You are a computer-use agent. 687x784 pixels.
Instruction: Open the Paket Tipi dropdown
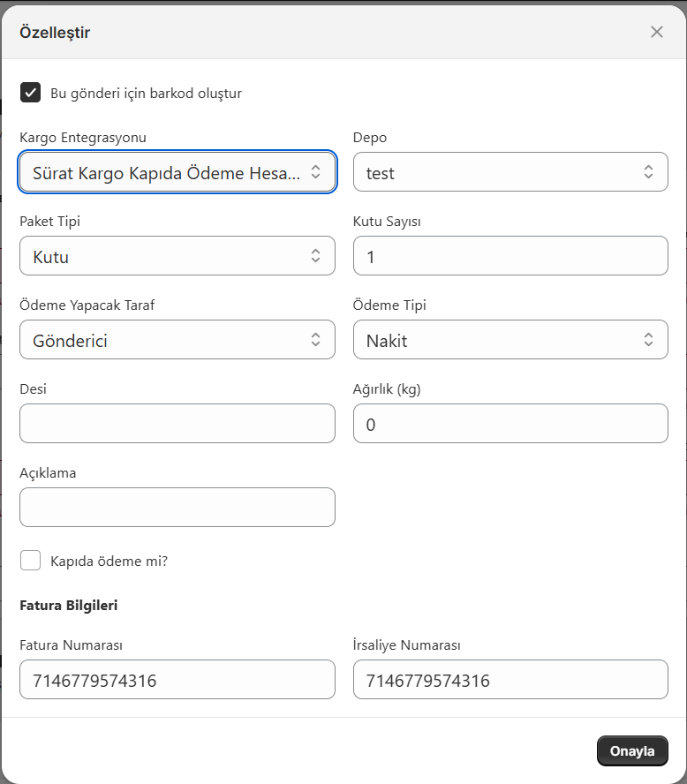point(177,256)
